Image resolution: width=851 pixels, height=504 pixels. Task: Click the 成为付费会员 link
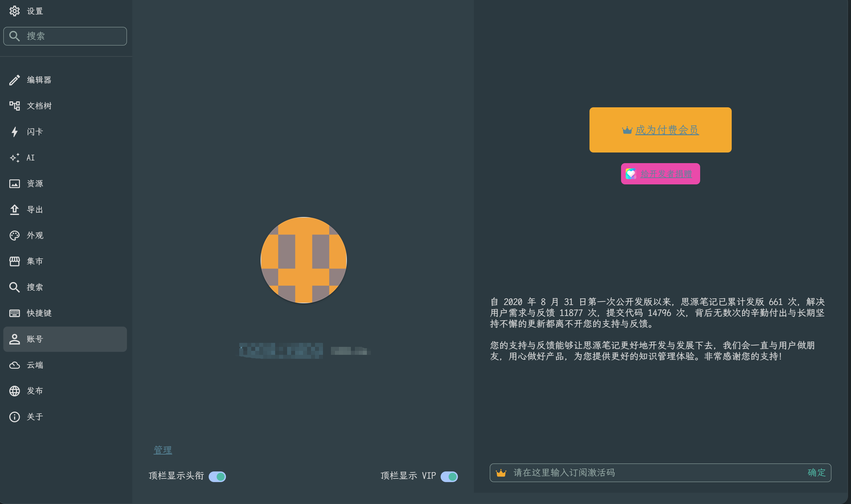pyautogui.click(x=667, y=130)
